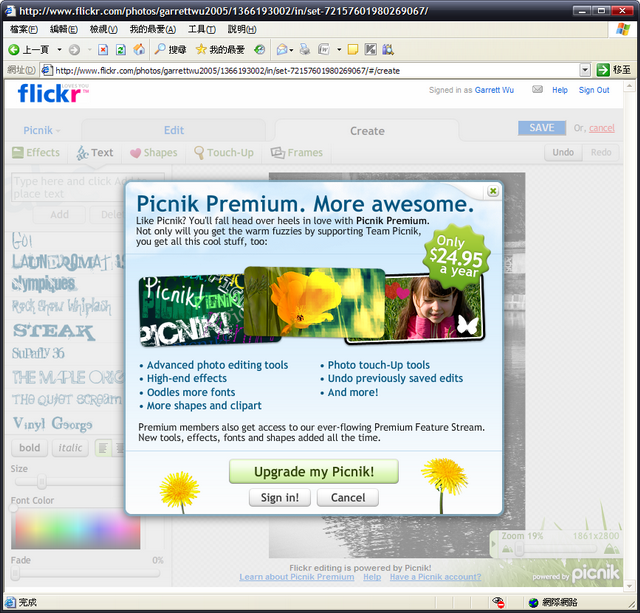Select the Shapes tool tab
Viewport: 640px width, 613px height.
[x=153, y=153]
